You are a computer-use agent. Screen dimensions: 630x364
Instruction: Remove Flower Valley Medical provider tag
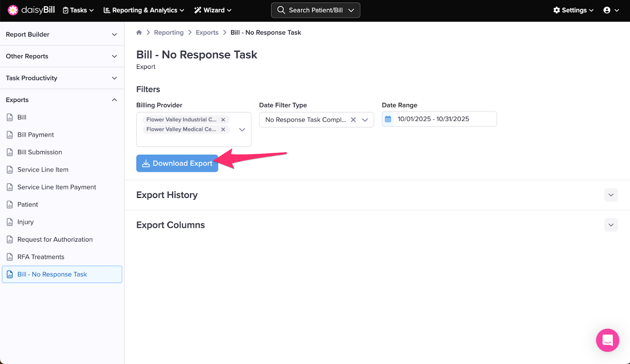tap(223, 129)
